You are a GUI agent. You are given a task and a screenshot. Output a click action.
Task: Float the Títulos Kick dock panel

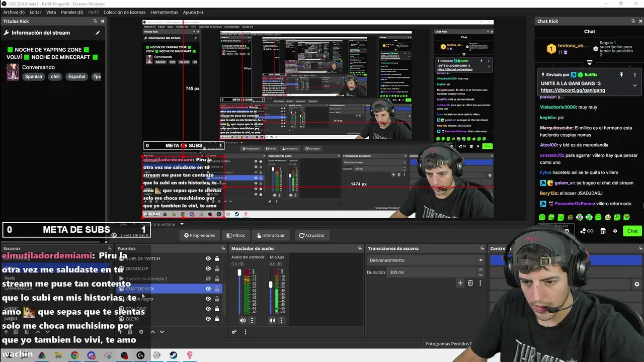click(95, 21)
